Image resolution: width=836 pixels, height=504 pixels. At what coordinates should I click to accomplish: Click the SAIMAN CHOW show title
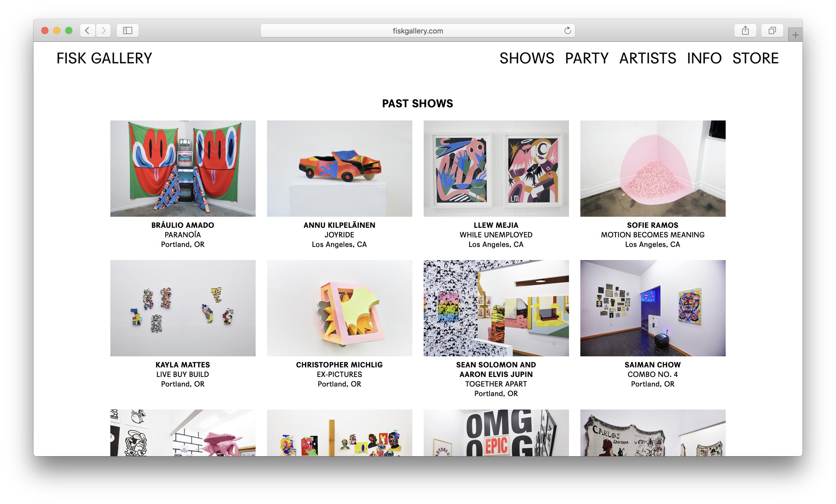click(652, 365)
